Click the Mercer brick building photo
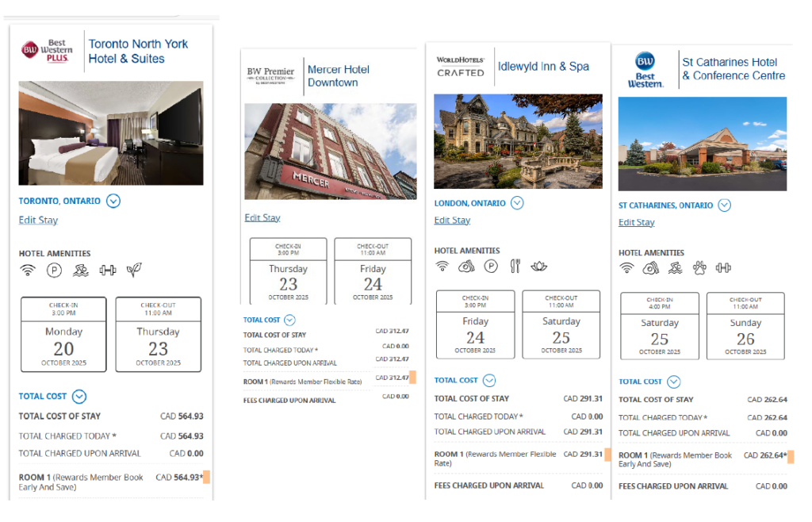The height and width of the screenshot is (522, 812). pos(331,152)
